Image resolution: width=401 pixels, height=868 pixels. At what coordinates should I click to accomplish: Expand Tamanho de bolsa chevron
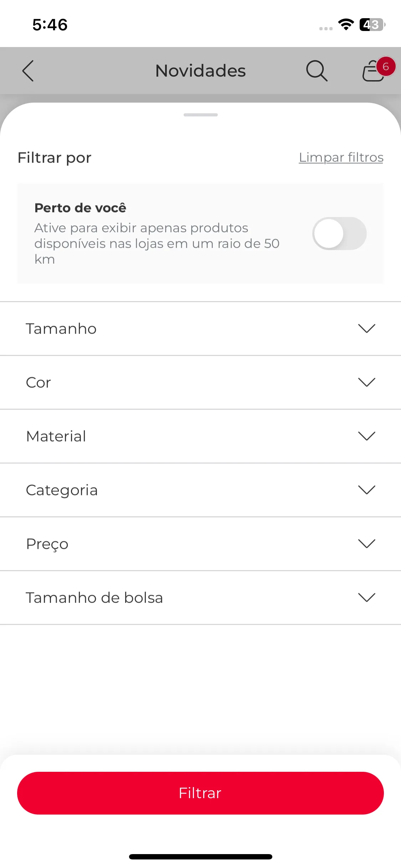[x=367, y=597]
